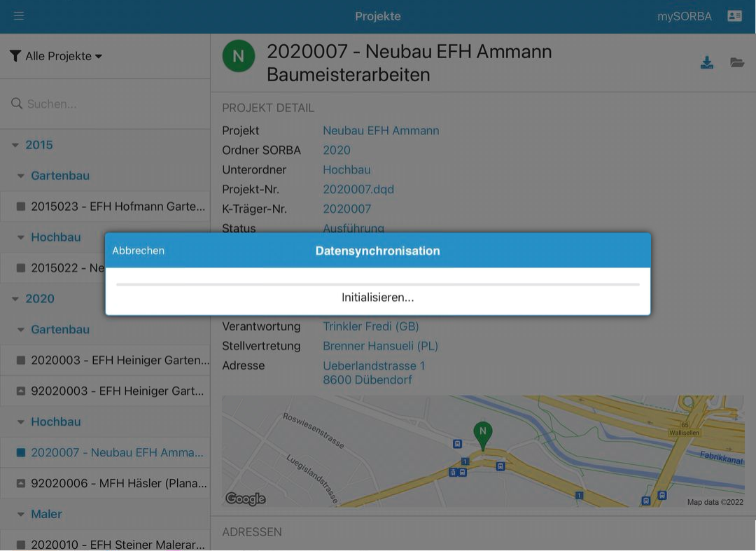Collapse the 2015 year group
Image resolution: width=756 pixels, height=551 pixels.
(x=16, y=145)
